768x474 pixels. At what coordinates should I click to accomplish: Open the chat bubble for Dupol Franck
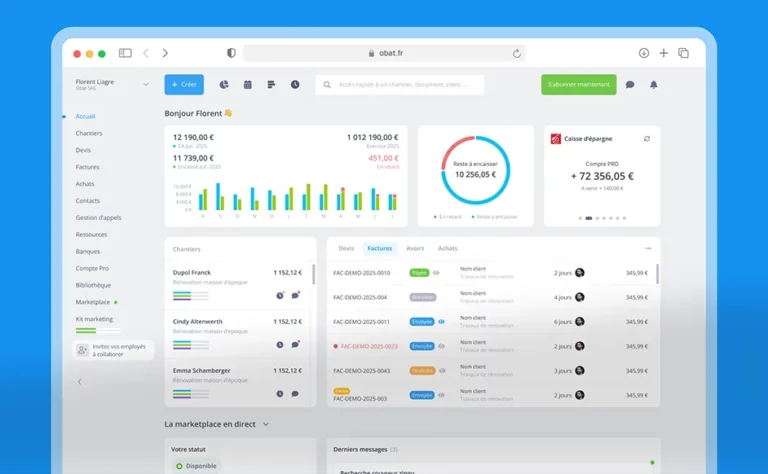pos(296,295)
